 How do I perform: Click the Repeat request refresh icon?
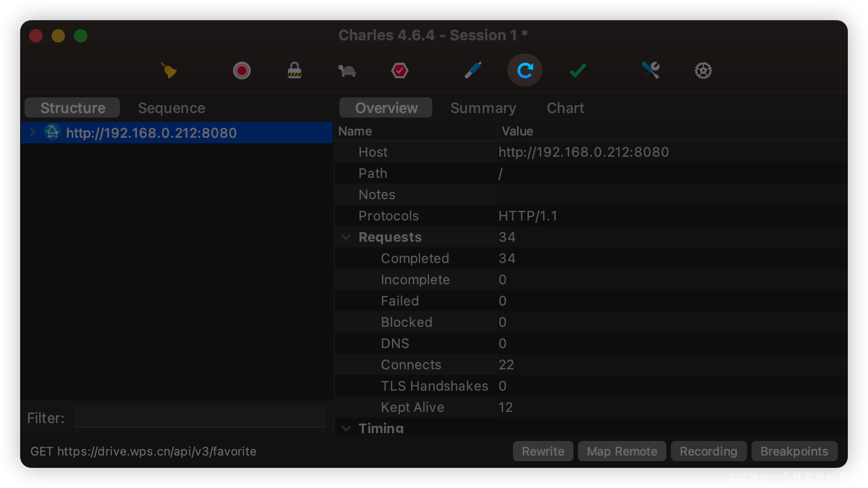[525, 71]
